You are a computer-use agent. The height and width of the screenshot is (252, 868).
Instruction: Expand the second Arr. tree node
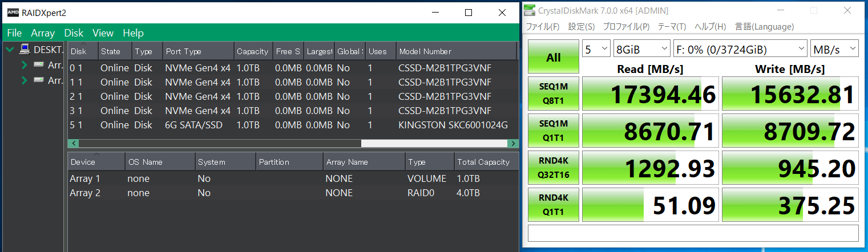(24, 80)
